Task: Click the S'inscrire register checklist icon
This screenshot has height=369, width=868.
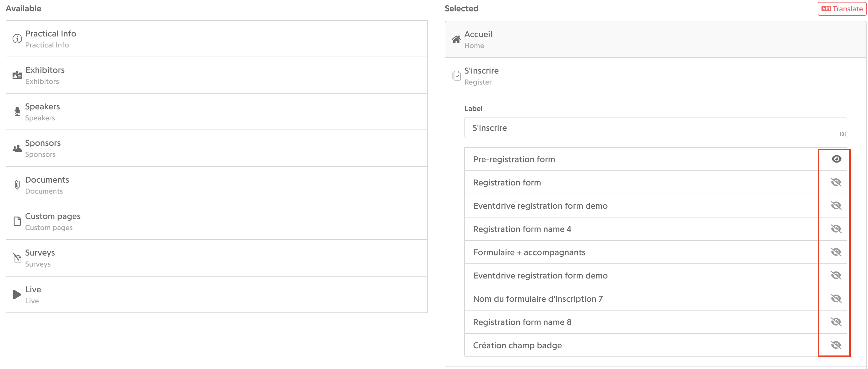Action: tap(456, 76)
